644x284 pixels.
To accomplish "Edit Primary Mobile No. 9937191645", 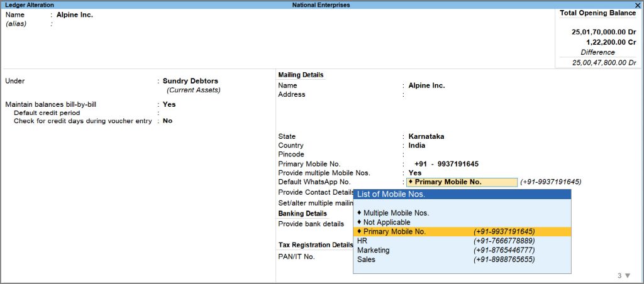I will click(458, 164).
